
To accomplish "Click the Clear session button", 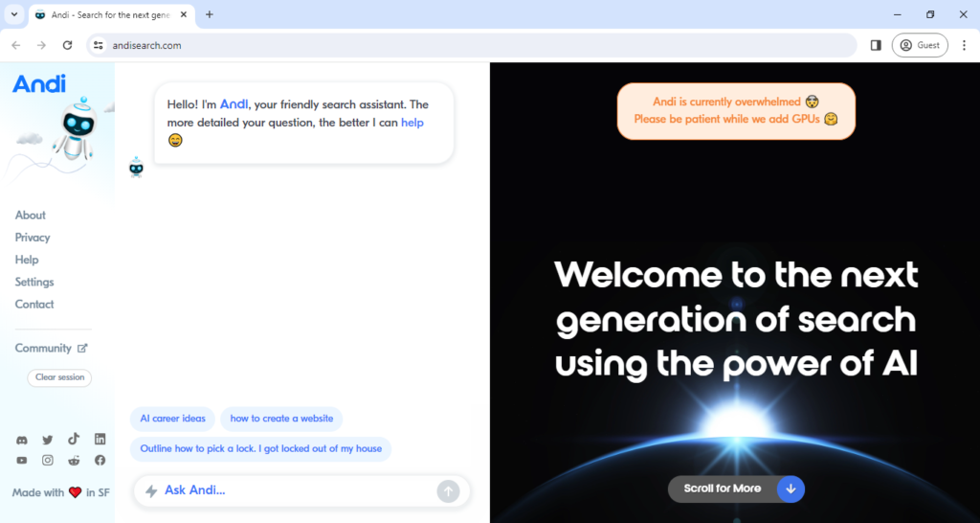I will tap(59, 377).
